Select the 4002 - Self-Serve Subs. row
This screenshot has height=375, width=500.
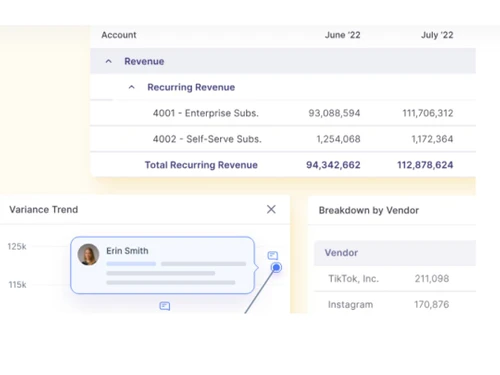click(283, 139)
